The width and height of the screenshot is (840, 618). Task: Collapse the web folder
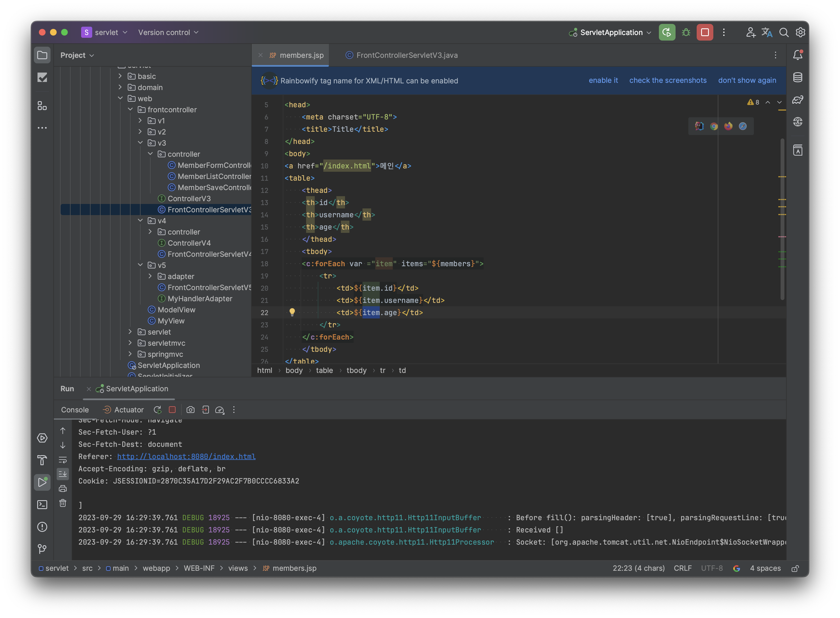pos(120,98)
